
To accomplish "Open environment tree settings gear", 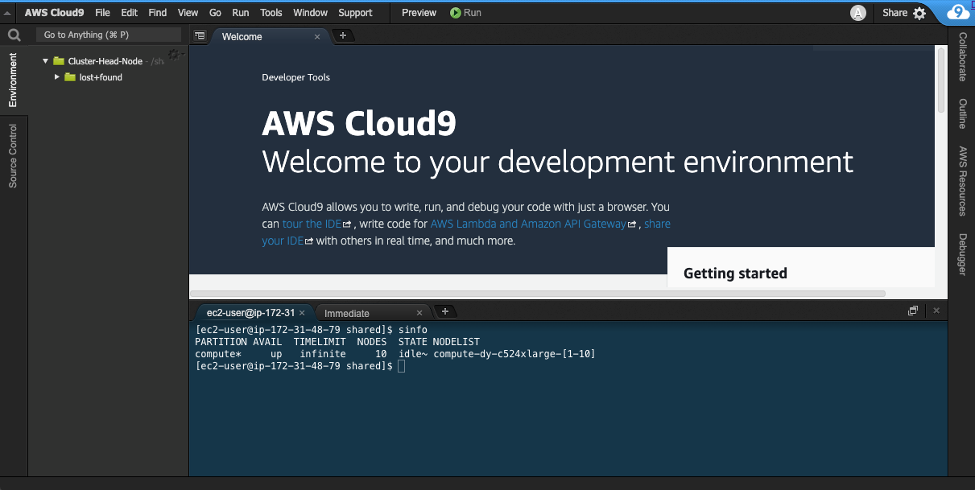I will [x=174, y=55].
